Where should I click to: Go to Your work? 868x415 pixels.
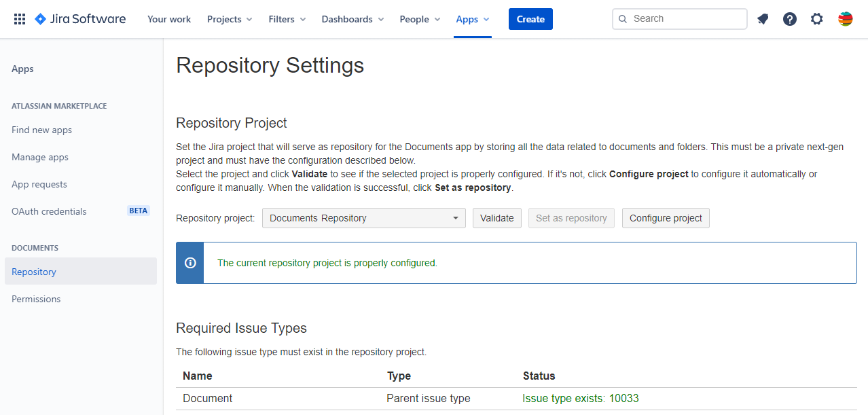pos(169,19)
